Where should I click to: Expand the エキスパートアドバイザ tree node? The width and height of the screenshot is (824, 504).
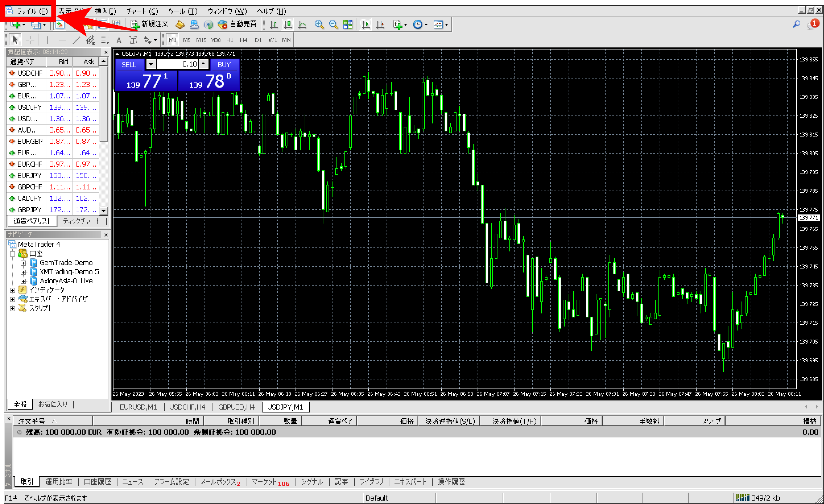point(12,299)
